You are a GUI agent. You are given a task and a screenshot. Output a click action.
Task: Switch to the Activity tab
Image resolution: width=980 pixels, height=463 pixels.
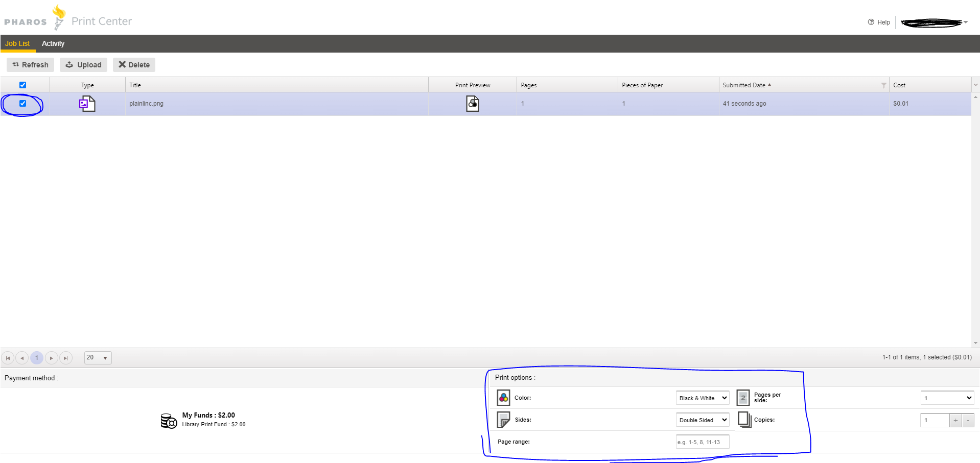tap(53, 43)
